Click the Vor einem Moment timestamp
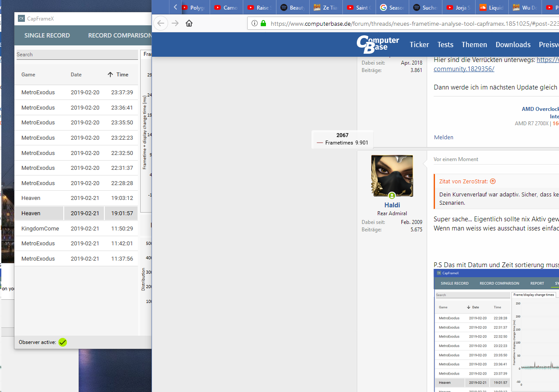The image size is (559, 392). (456, 159)
